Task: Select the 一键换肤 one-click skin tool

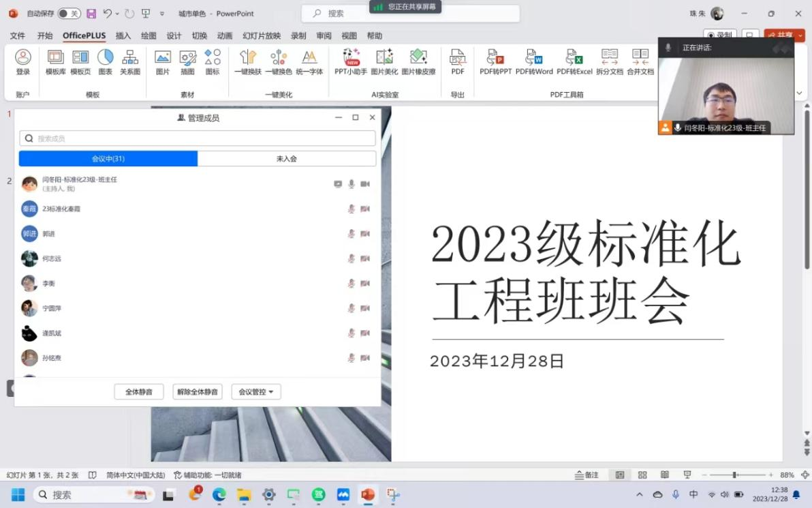Action: pos(248,61)
